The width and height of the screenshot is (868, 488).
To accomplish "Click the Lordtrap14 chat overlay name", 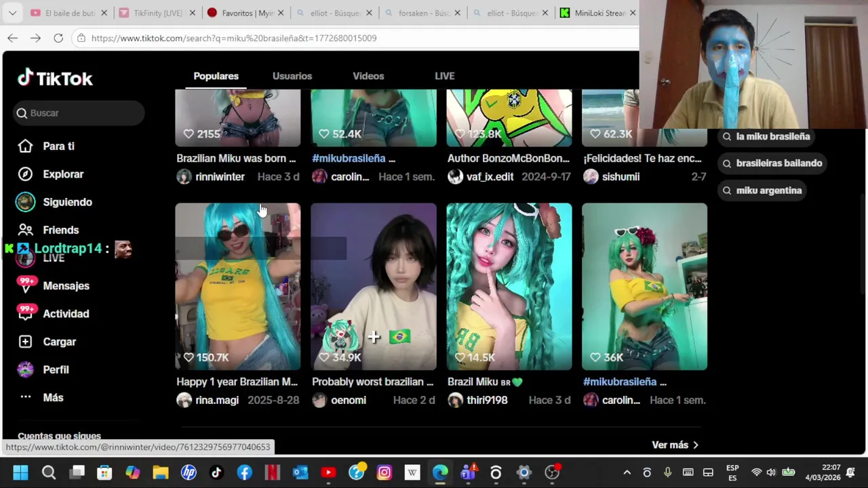I will click(68, 249).
